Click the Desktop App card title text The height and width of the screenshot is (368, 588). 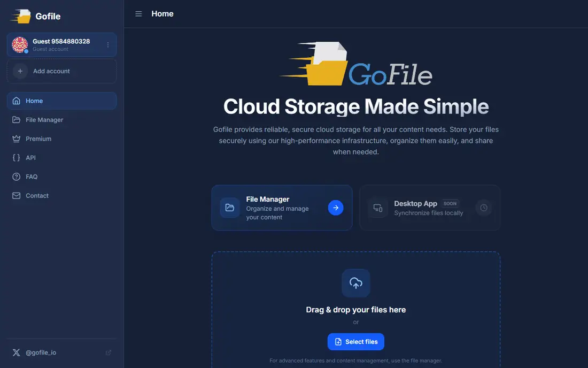415,203
